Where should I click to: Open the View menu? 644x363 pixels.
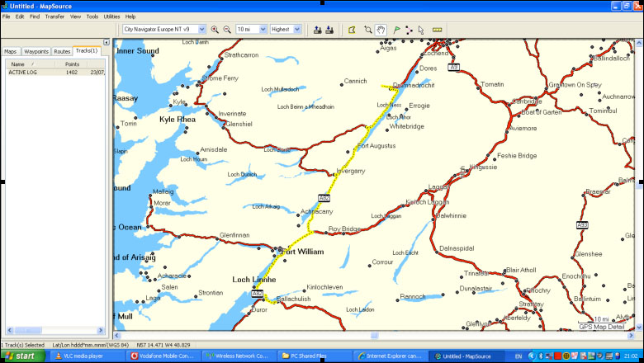pyautogui.click(x=75, y=16)
